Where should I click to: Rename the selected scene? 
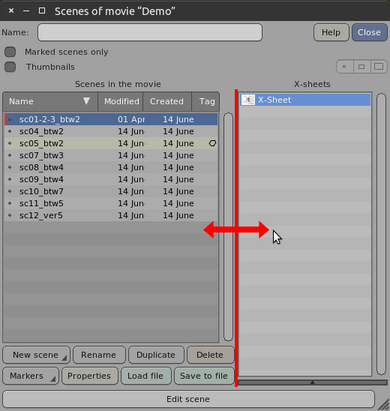pyautogui.click(x=99, y=355)
